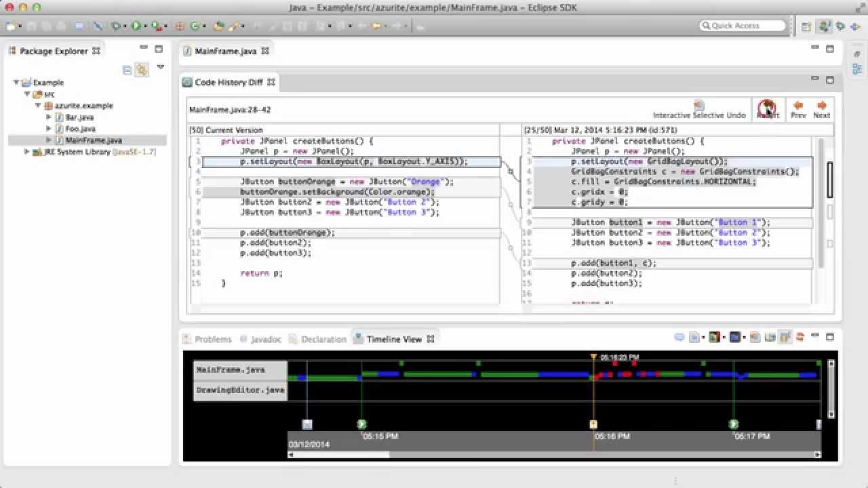Click the Team Synchronizing perspective icon
Image resolution: width=868 pixels, height=488 pixels.
[x=855, y=26]
